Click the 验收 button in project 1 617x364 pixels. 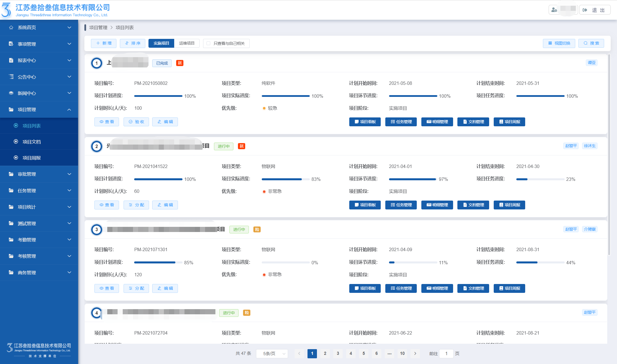click(x=136, y=122)
